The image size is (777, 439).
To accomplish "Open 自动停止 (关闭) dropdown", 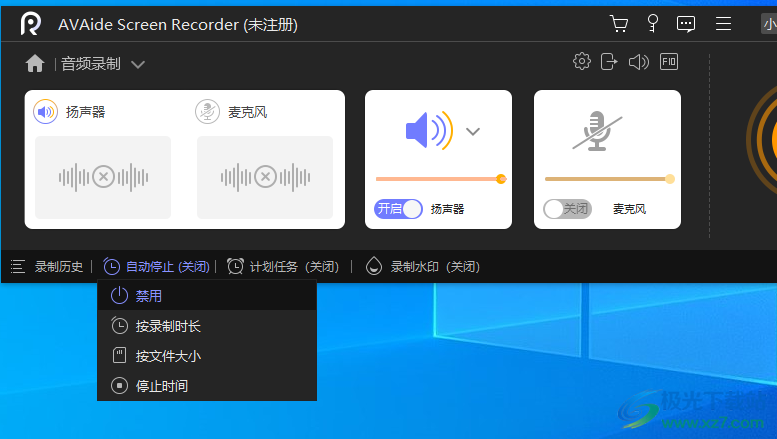I will (168, 267).
